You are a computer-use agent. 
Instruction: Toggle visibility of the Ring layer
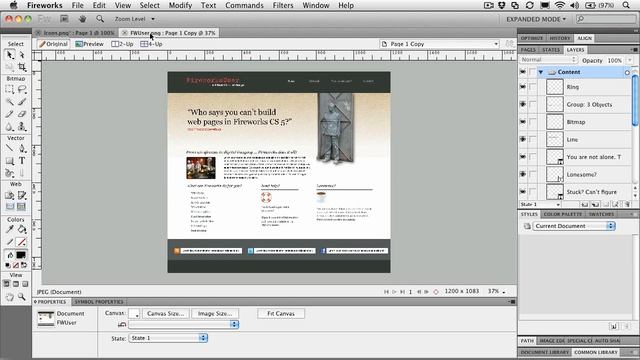coord(523,87)
